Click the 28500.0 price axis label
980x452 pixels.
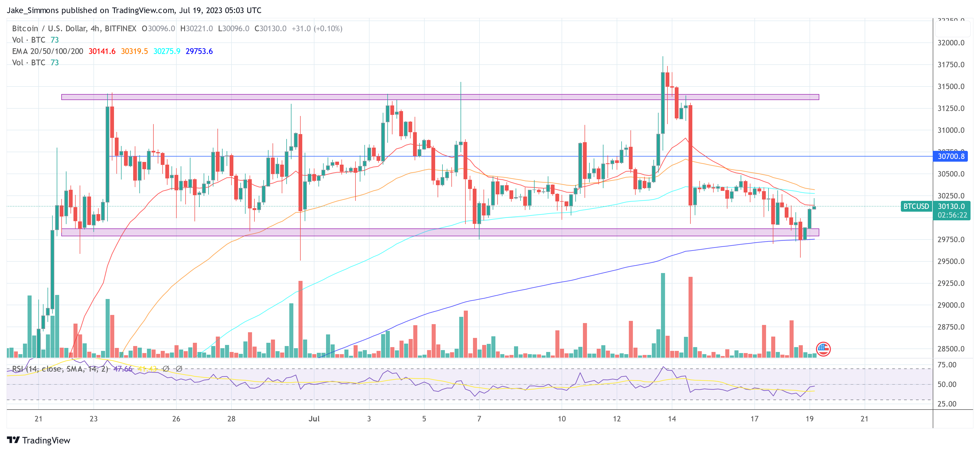click(x=951, y=348)
